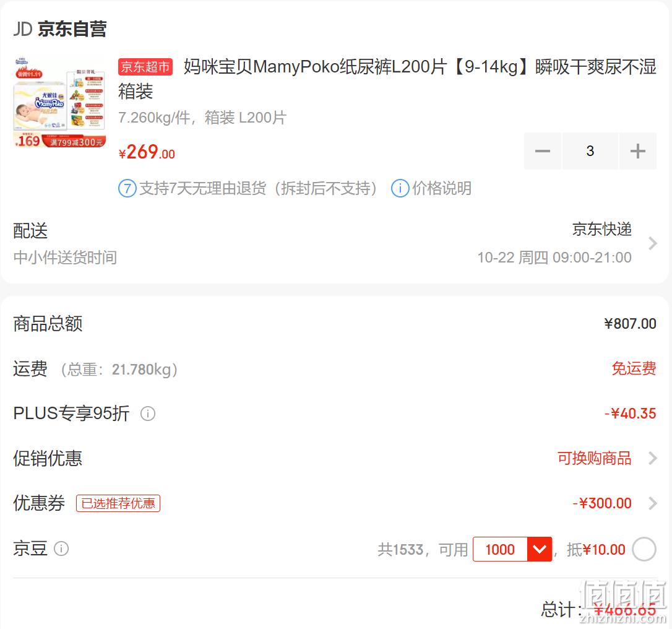672x629 pixels.
Task: Click the item price ¥269.00
Action: click(147, 152)
